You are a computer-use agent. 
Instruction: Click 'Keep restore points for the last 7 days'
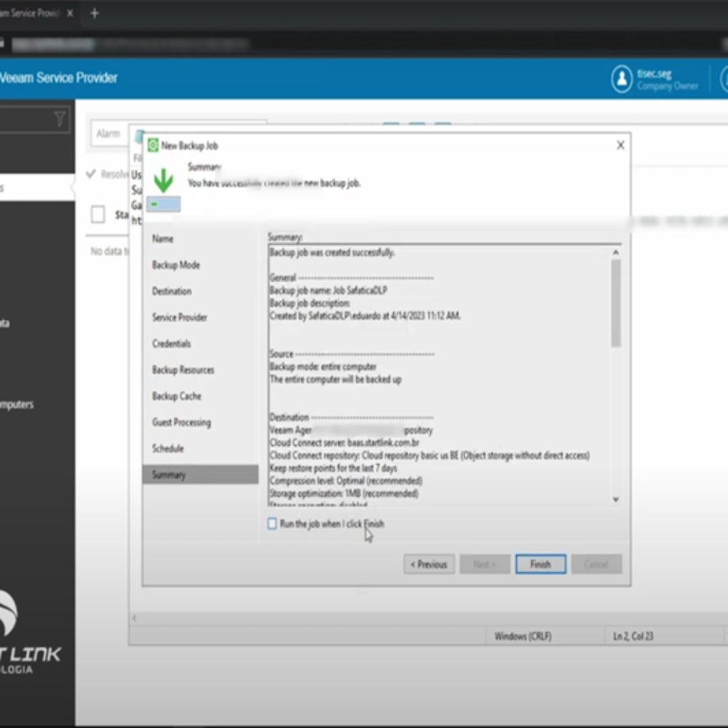pos(333,468)
